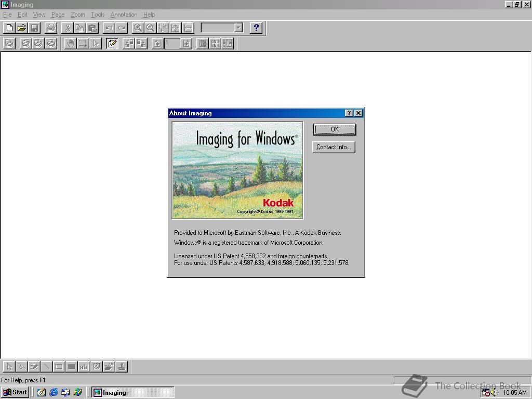This screenshot has width=532, height=399.
Task: Cut selection with the scissors icon
Action: click(68, 28)
